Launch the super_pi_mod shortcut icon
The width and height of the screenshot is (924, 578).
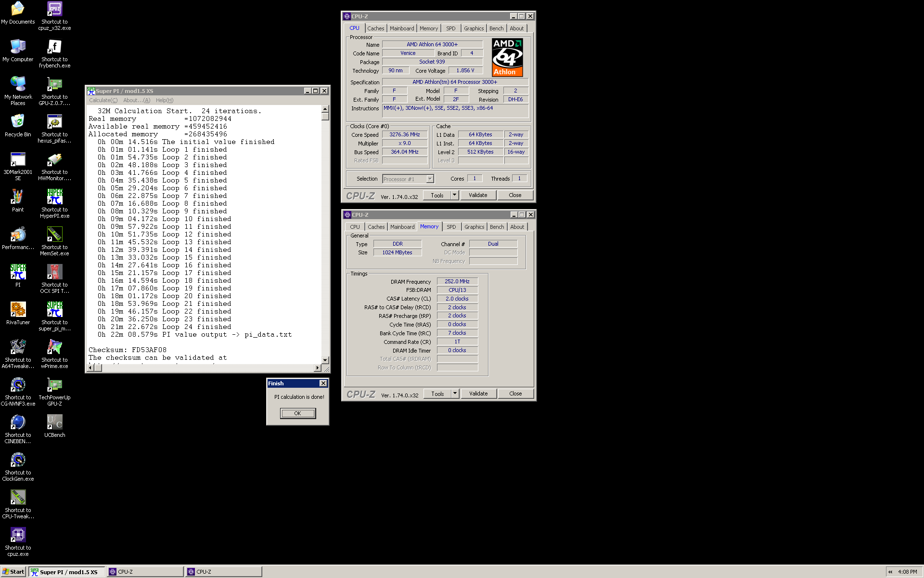coord(54,316)
